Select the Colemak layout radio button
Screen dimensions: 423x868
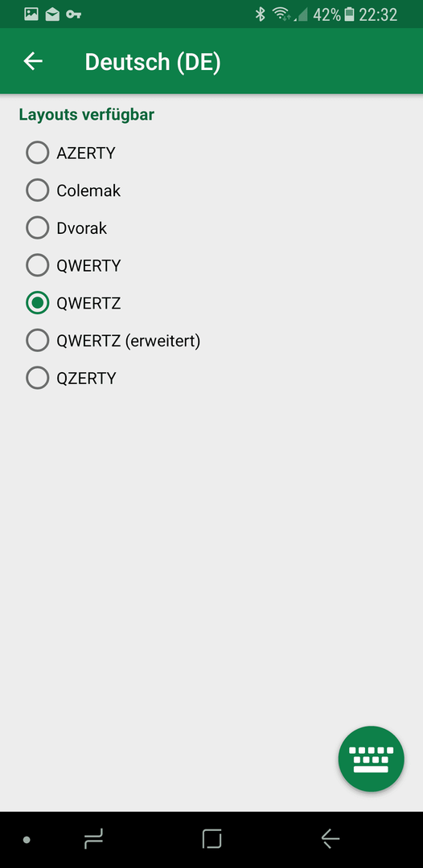pos(37,190)
